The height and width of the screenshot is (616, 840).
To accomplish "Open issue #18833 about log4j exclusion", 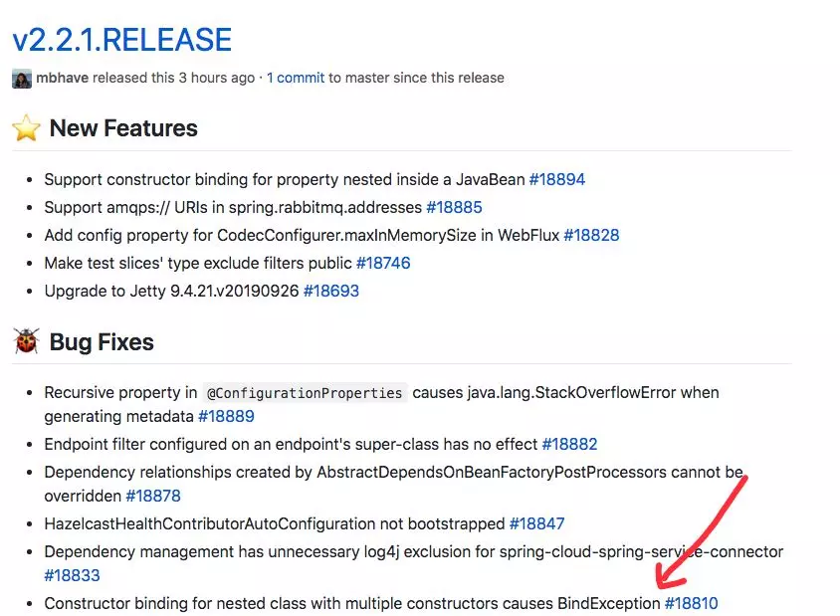I will click(x=70, y=575).
